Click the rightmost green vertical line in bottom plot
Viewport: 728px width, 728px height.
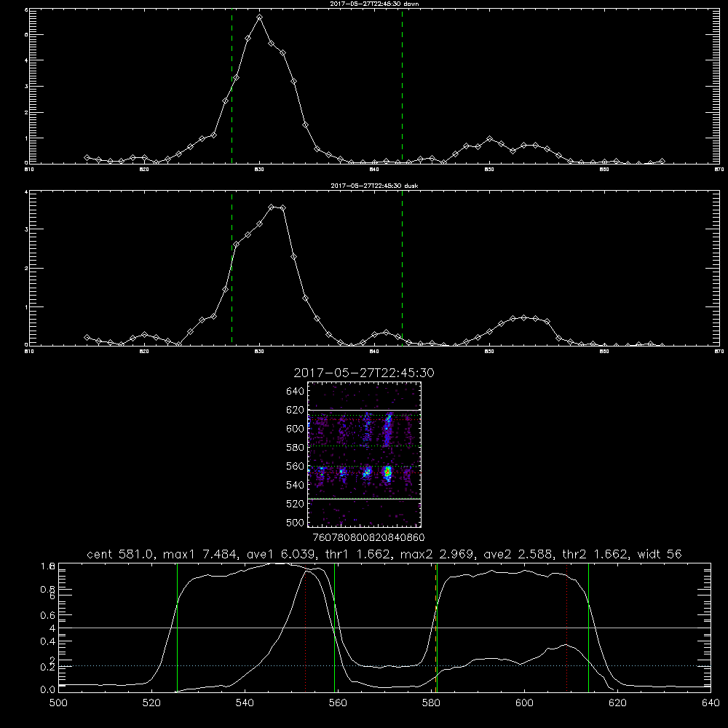click(588, 628)
